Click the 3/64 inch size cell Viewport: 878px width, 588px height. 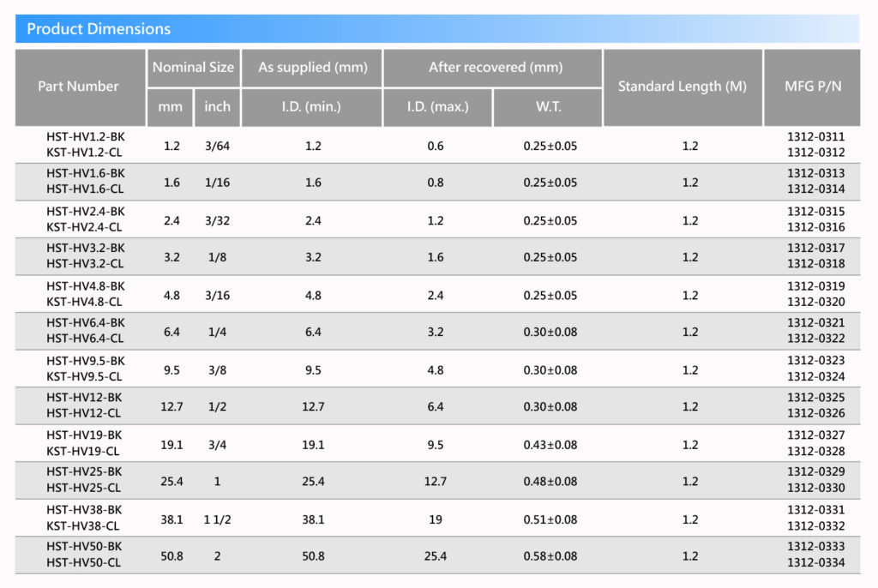(217, 146)
